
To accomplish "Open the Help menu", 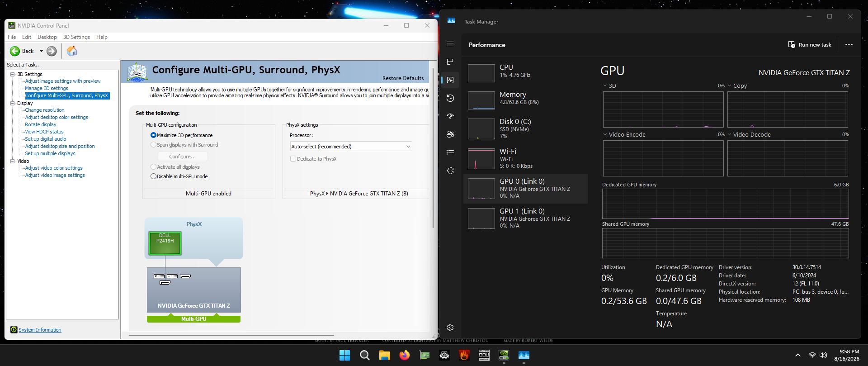I will (102, 37).
